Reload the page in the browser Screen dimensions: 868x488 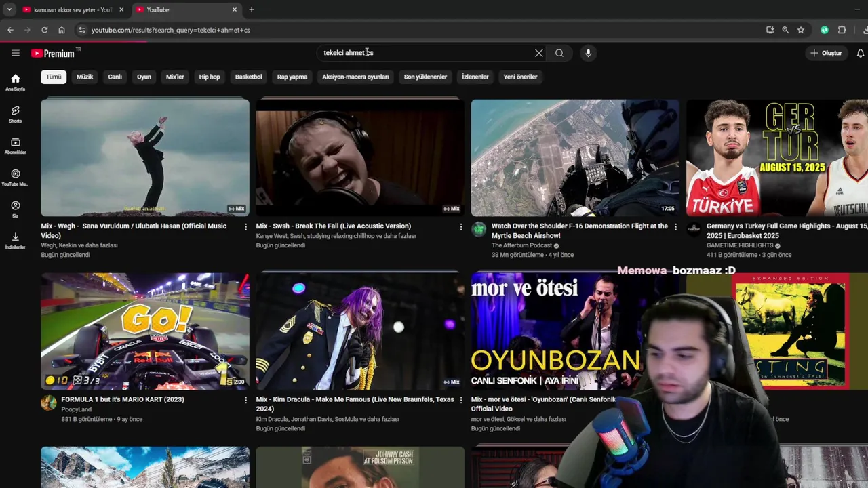44,30
